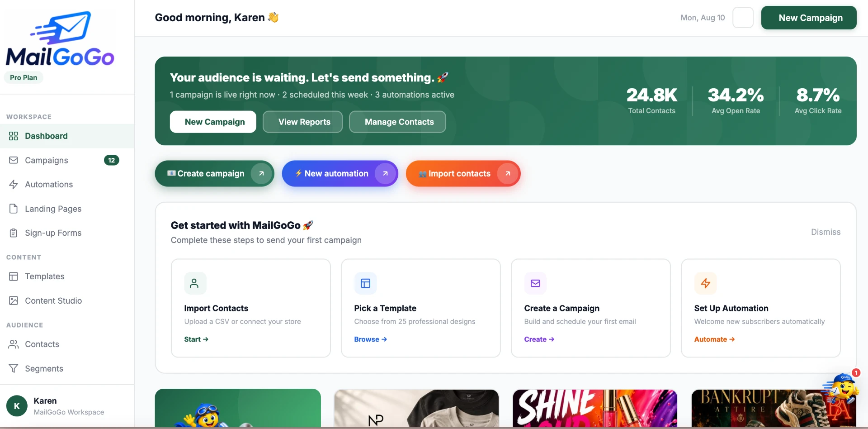Click the arrow icon on Create campaign pill

point(261,173)
